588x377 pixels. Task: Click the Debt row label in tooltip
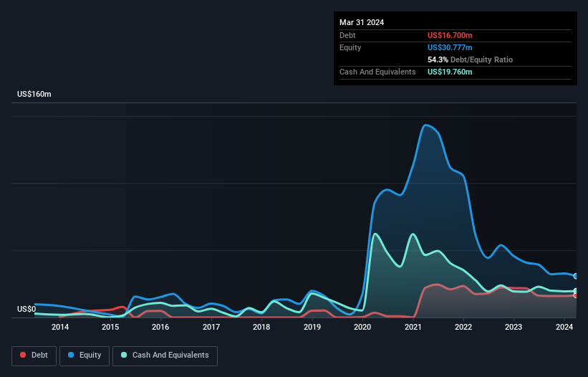347,35
